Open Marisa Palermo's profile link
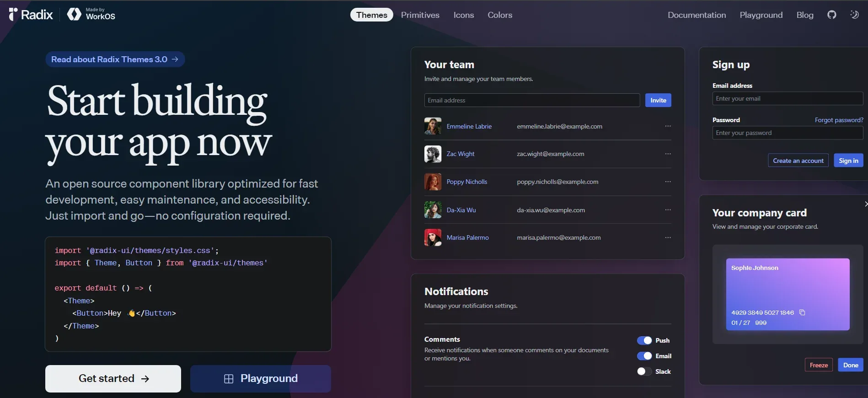 click(x=467, y=237)
